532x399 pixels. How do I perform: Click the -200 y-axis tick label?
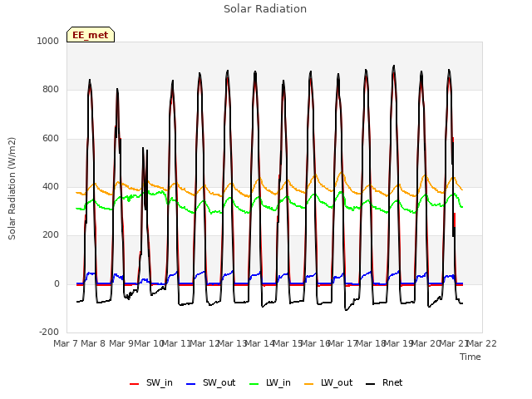[49, 332]
